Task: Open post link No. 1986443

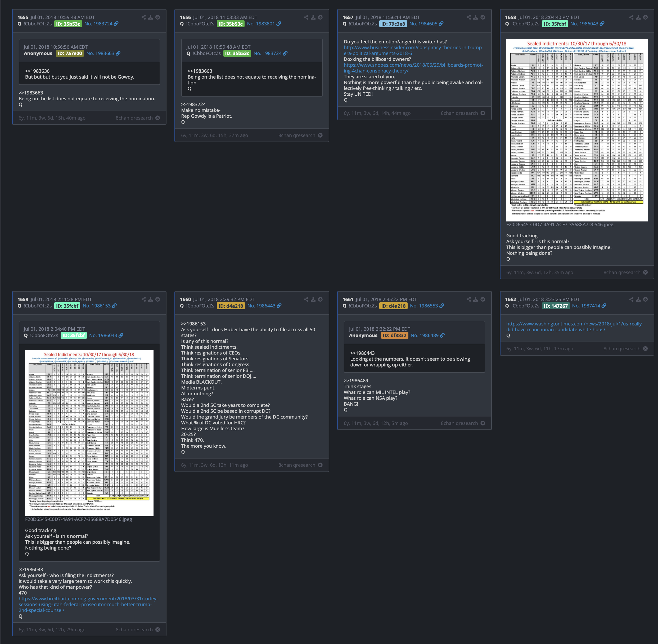Action: coord(264,306)
